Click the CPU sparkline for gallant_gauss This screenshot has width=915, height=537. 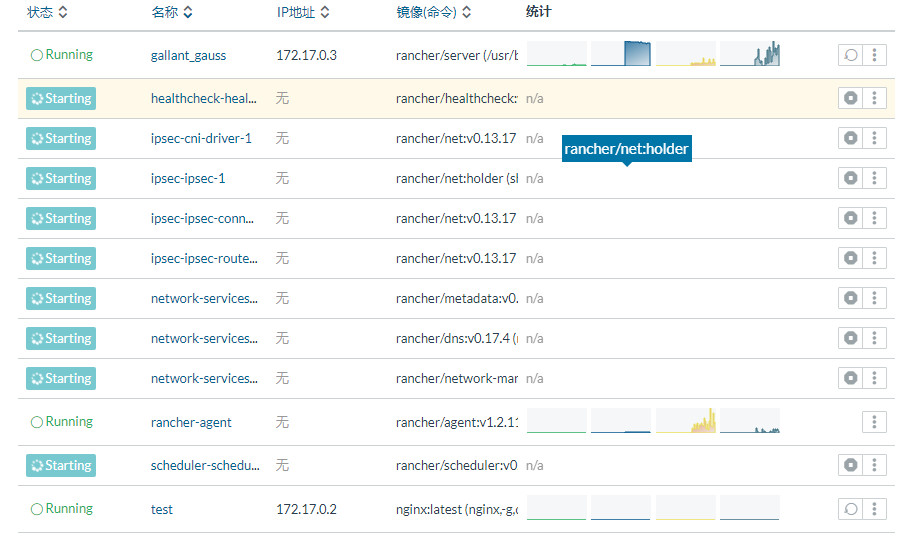(x=557, y=54)
